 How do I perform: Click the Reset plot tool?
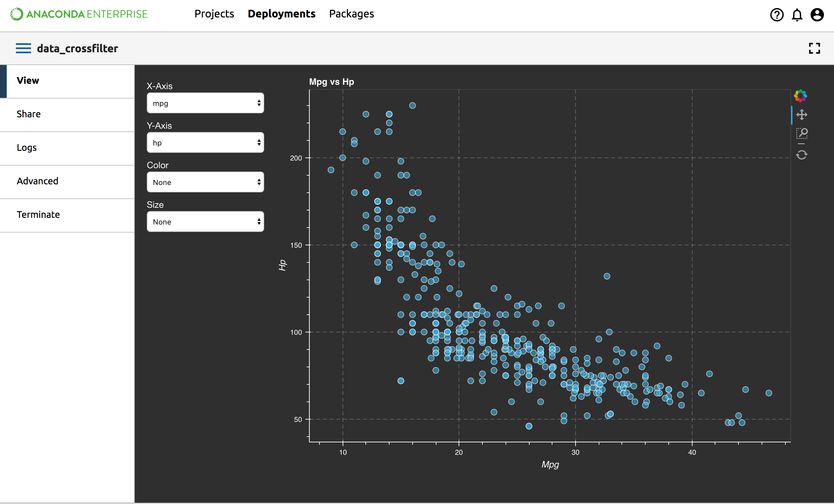[x=801, y=155]
